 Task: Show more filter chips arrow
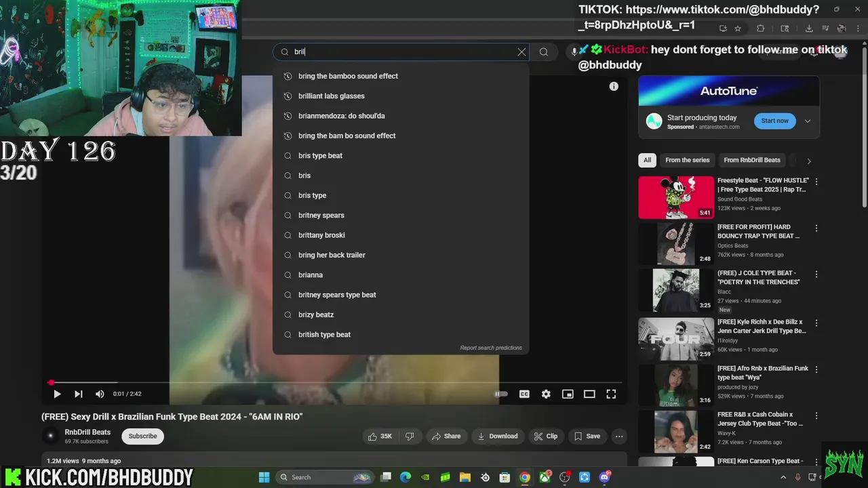coord(808,161)
